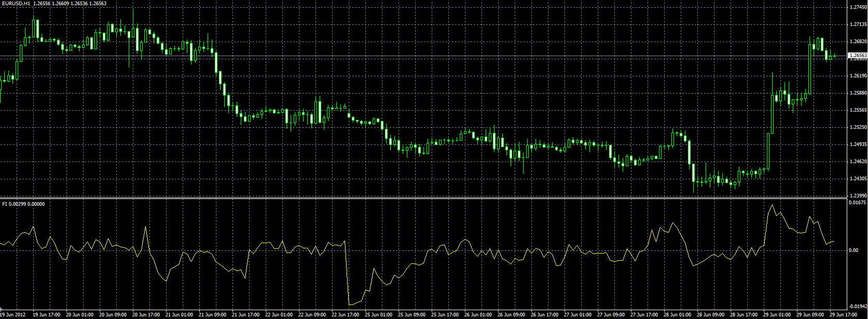The width and height of the screenshot is (868, 319).
Task: Click the 1.25250 price scale label
Action: tap(859, 127)
